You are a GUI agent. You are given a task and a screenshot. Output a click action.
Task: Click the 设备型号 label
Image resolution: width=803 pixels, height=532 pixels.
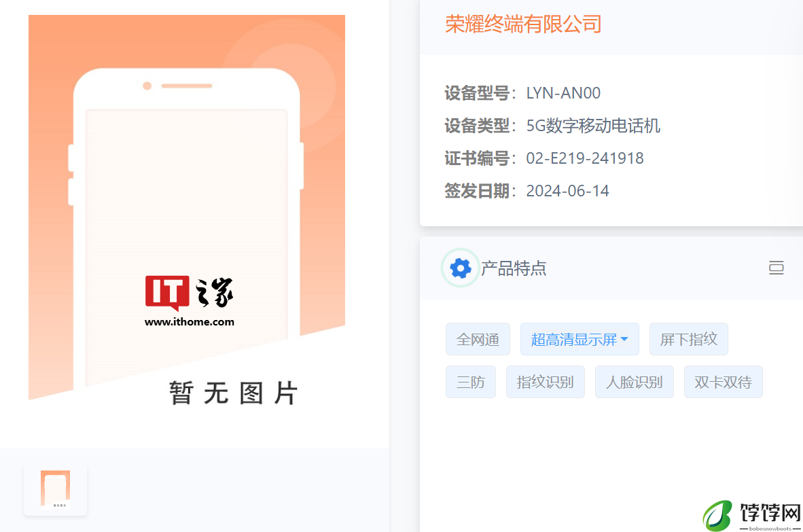(x=477, y=93)
